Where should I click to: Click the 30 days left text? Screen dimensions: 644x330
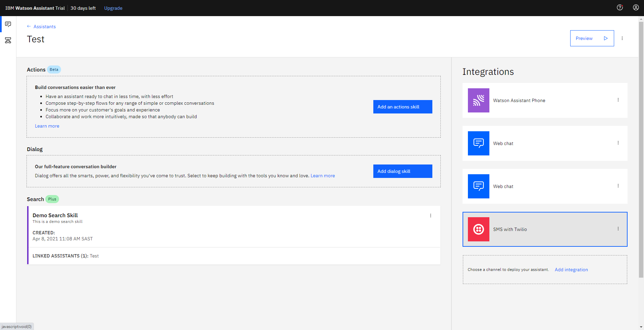click(83, 8)
